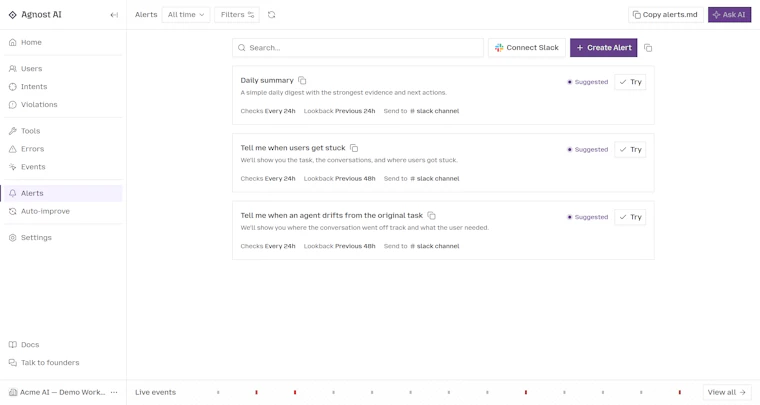Click the copy icon beside Create Alert
The width and height of the screenshot is (760, 405).
pyautogui.click(x=648, y=48)
